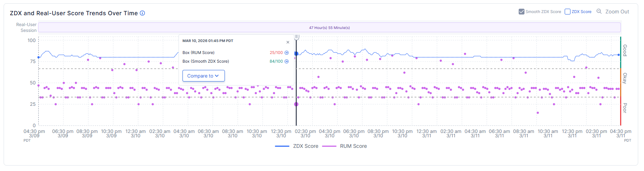Click the Real-User Session label
Image resolution: width=644 pixels, height=171 pixels.
26,28
